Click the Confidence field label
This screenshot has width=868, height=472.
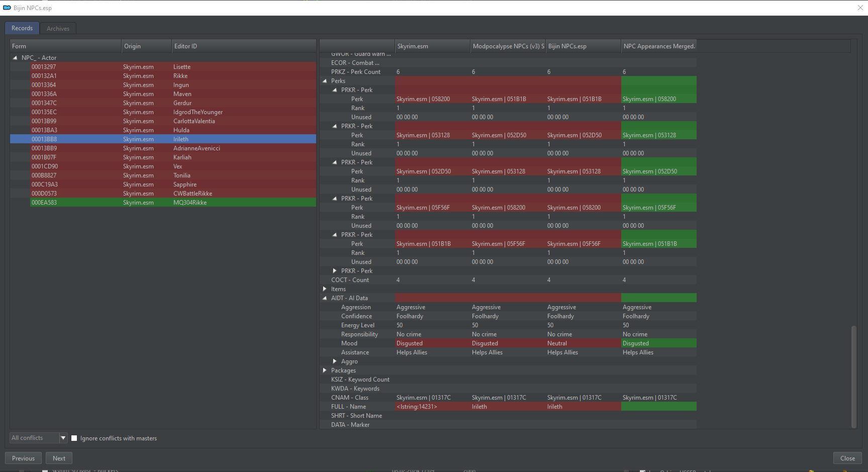[x=356, y=316]
